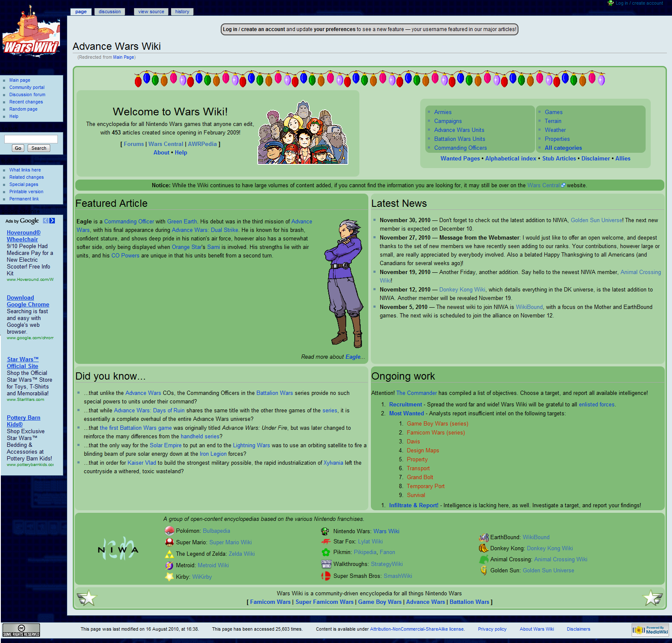Image resolution: width=672 pixels, height=643 pixels.
Task: Click the Pokémon Poké Ball icon
Action: coord(169,531)
